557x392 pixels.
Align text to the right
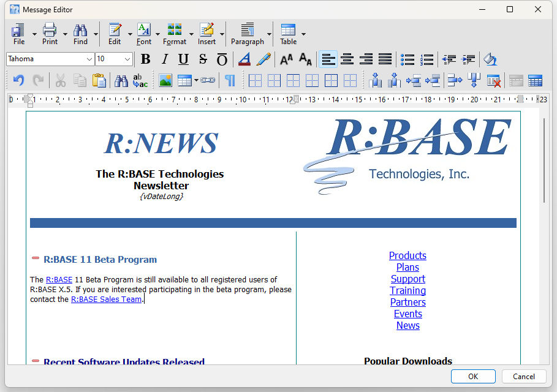366,59
